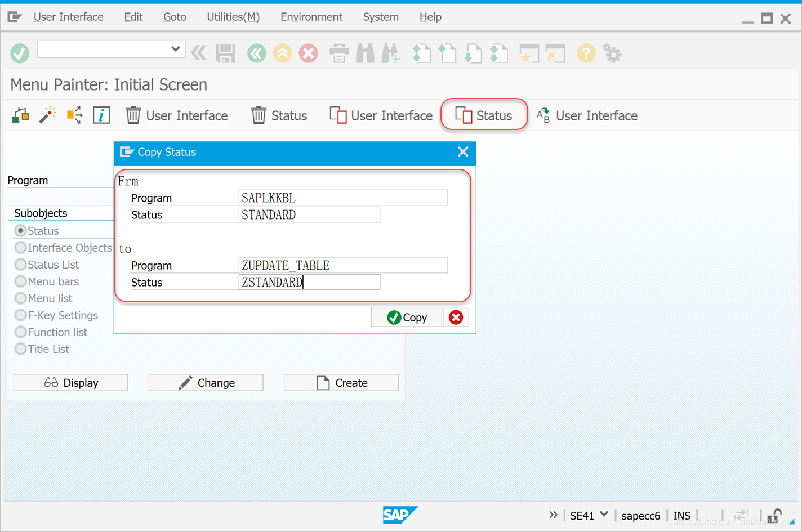Select the Menu list radio button
The image size is (802, 532).
tap(21, 298)
